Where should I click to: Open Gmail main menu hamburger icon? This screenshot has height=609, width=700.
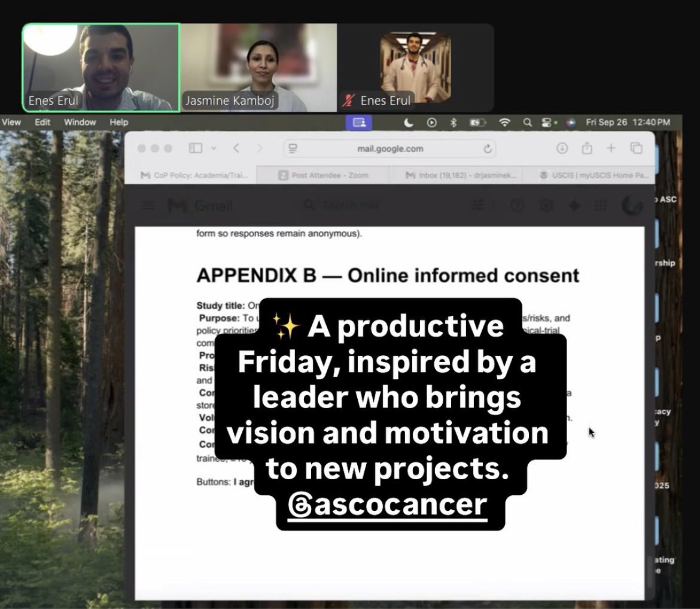148,206
